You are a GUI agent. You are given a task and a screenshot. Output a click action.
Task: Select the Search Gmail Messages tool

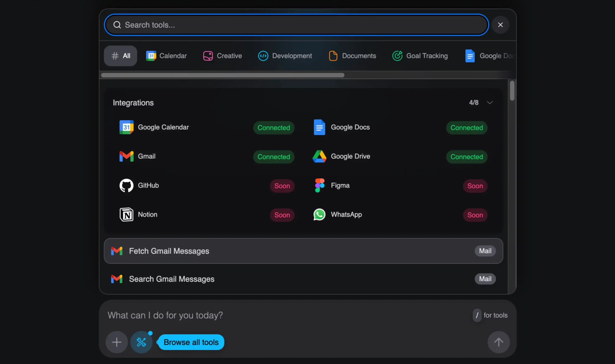303,279
